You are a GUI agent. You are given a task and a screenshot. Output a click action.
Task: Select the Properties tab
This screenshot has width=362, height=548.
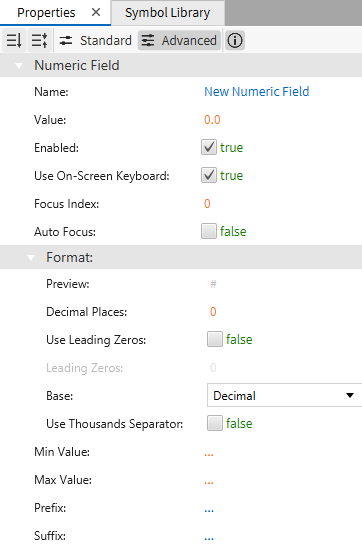(46, 13)
